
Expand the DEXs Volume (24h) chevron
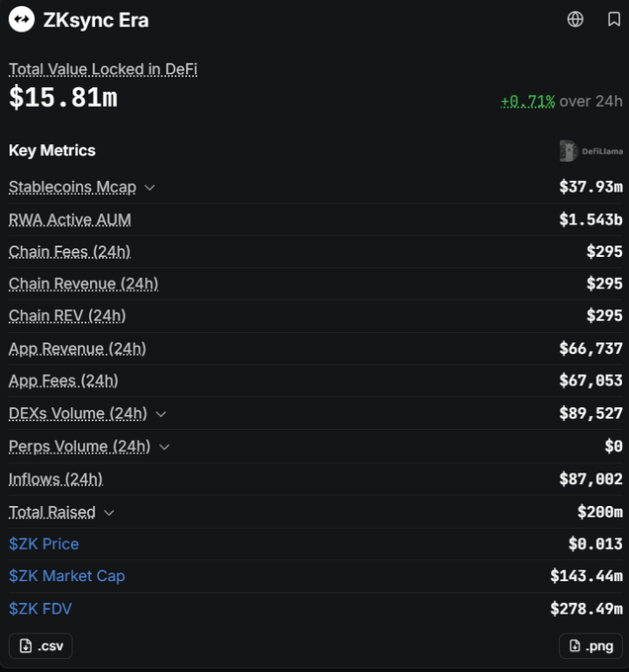(x=161, y=414)
